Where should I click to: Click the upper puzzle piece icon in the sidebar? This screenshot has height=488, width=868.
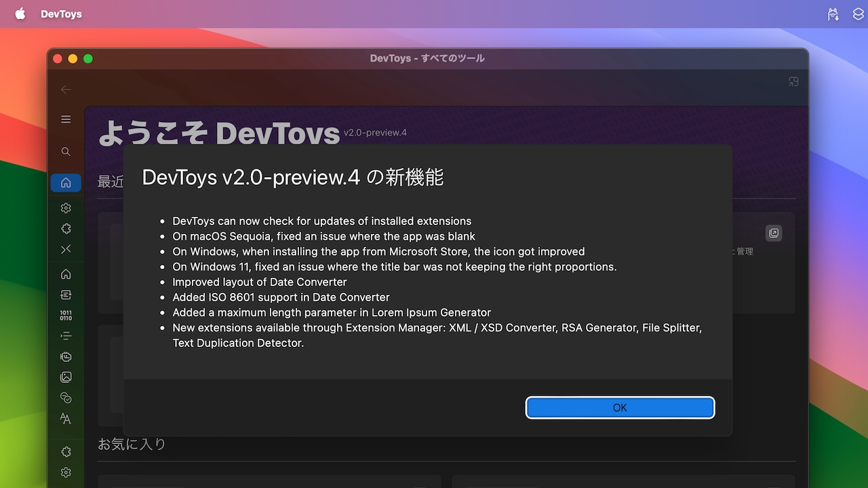pos(66,228)
